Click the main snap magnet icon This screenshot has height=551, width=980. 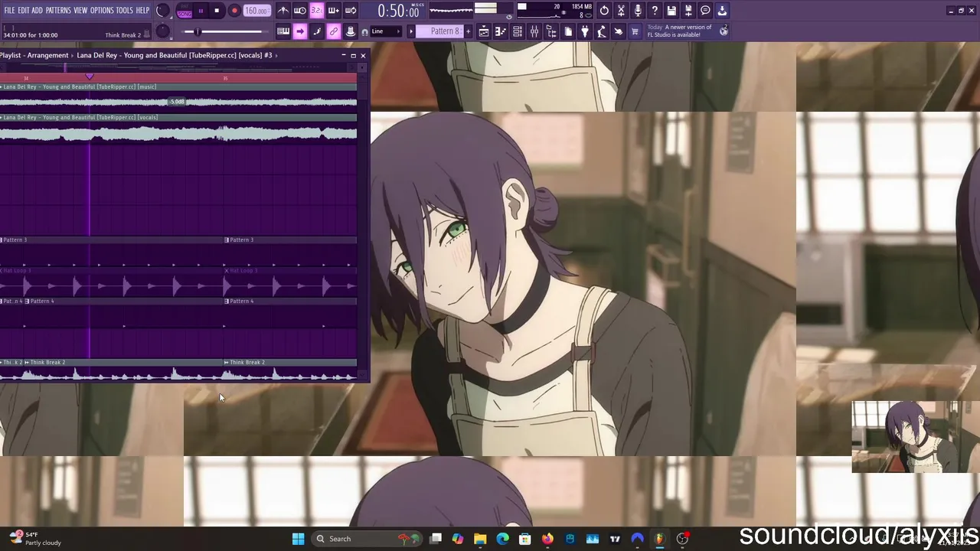(x=364, y=31)
